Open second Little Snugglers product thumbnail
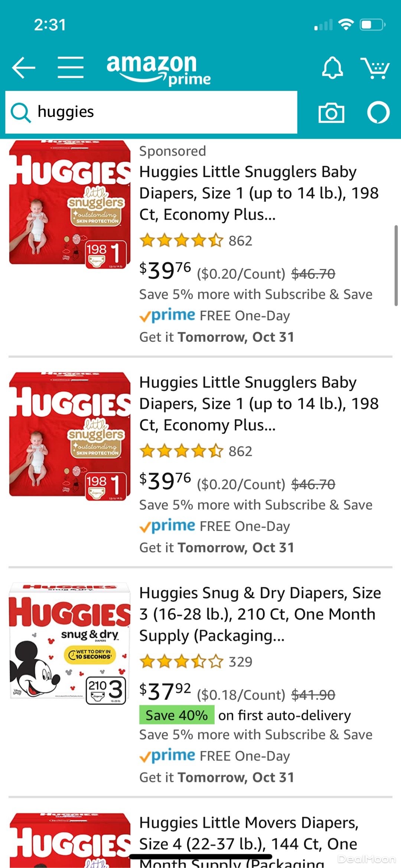This screenshot has height=868, width=401. tap(70, 436)
